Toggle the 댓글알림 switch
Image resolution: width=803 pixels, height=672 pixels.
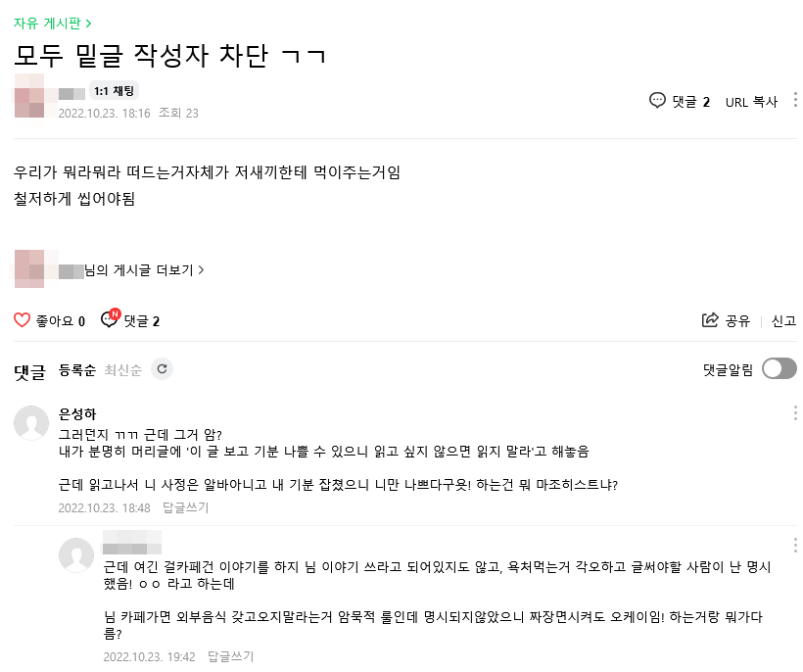[779, 368]
